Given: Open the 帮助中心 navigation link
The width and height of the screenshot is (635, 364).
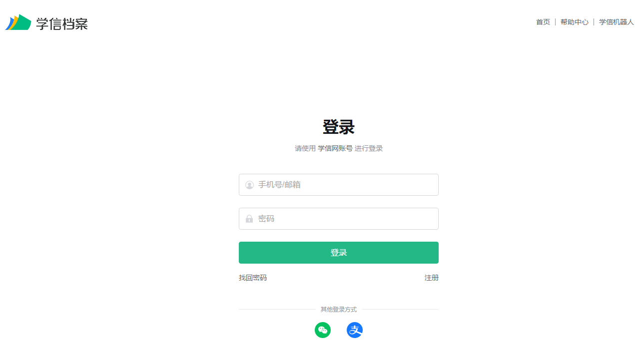Looking at the screenshot, I should click(x=575, y=22).
